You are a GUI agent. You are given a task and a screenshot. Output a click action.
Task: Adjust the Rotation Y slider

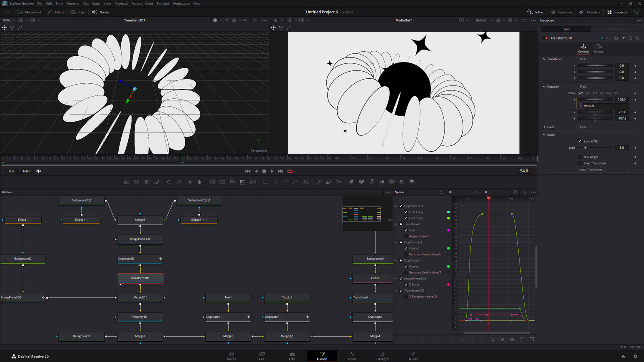point(595,112)
